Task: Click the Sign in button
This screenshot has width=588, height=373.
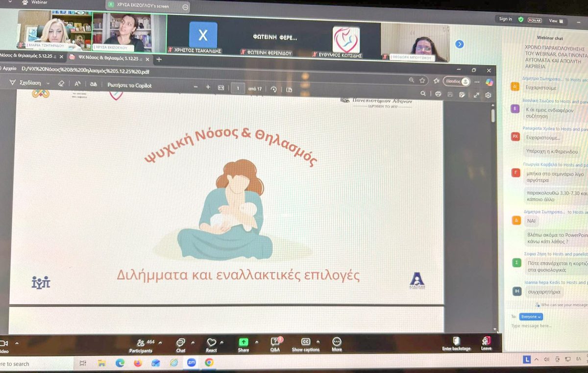Action: (505, 19)
